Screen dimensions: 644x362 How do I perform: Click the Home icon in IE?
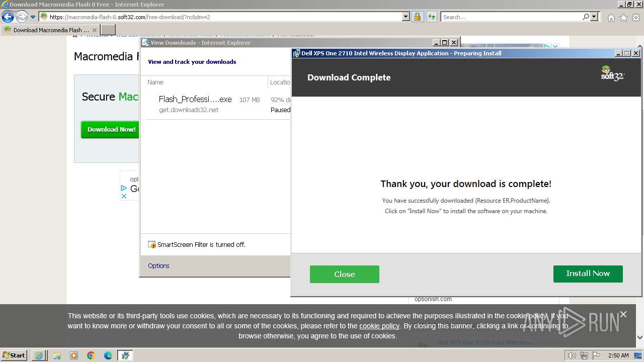tap(611, 18)
